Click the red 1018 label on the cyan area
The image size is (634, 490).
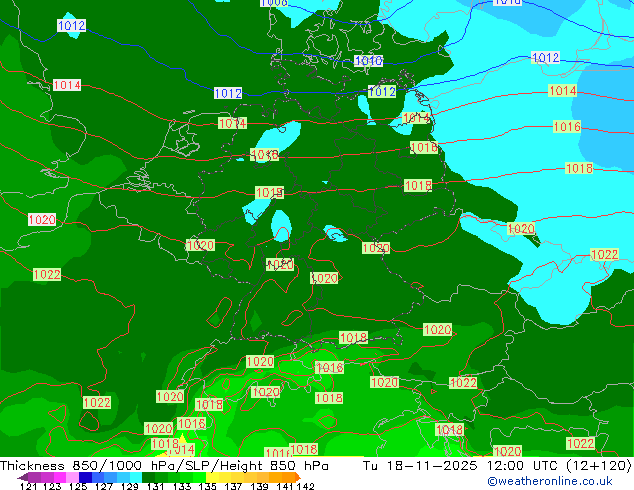point(579,168)
